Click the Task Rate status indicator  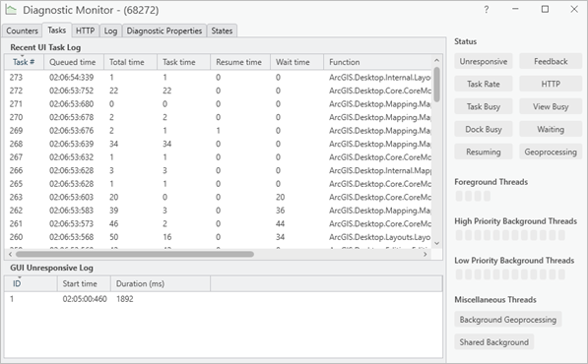pyautogui.click(x=484, y=84)
